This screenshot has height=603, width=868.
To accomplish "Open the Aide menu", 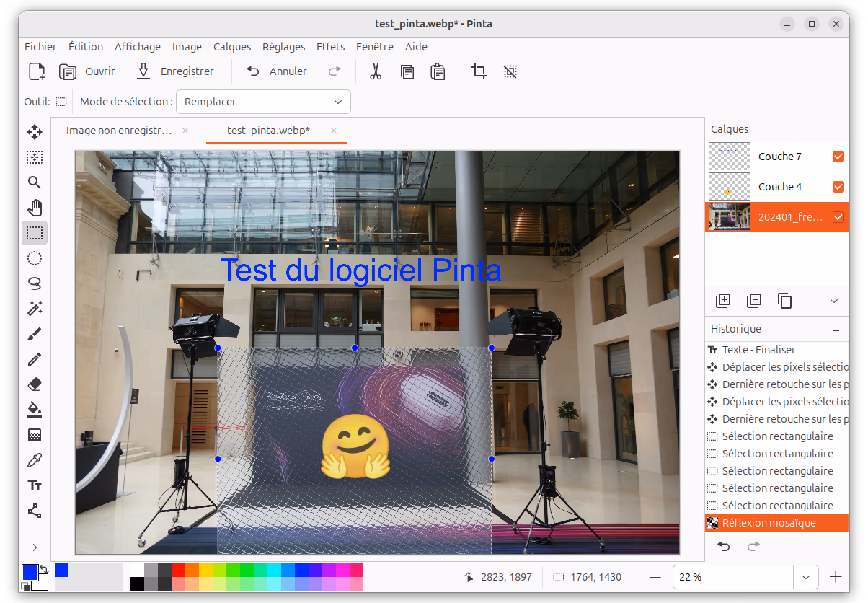I will [416, 47].
